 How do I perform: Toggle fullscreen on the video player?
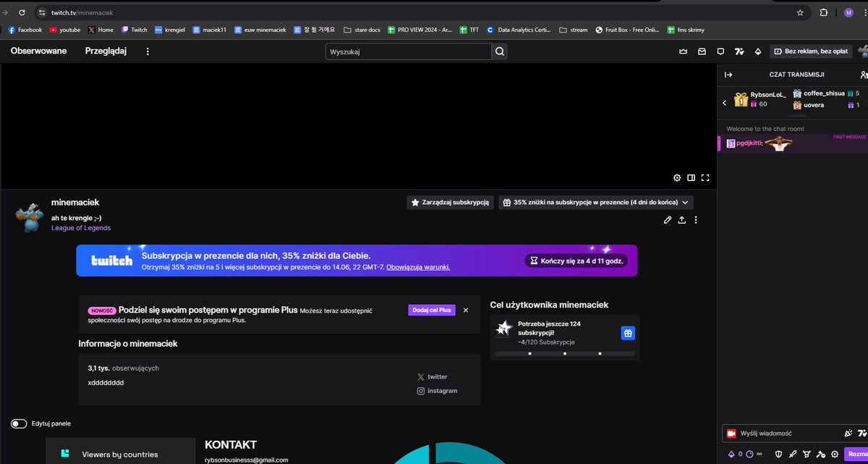705,177
